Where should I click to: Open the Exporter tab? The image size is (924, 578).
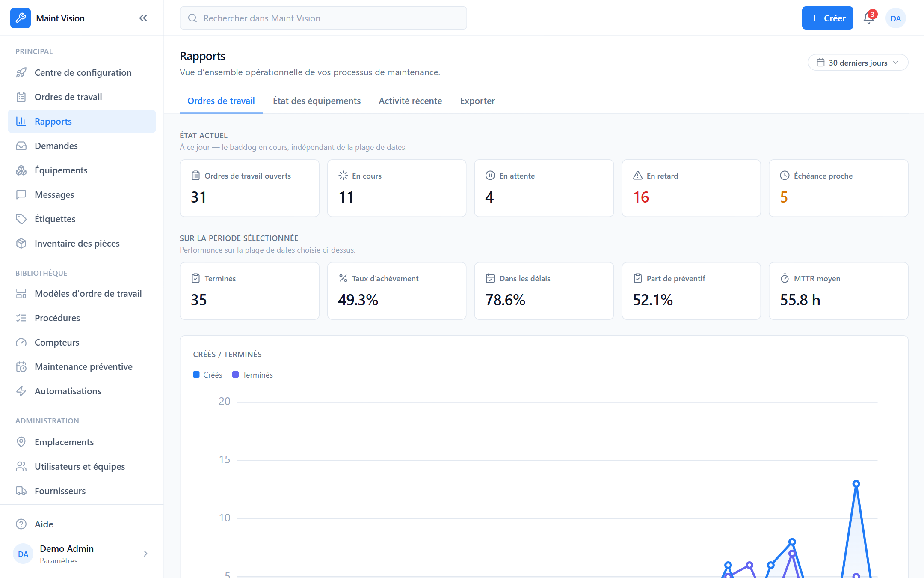[x=477, y=101]
